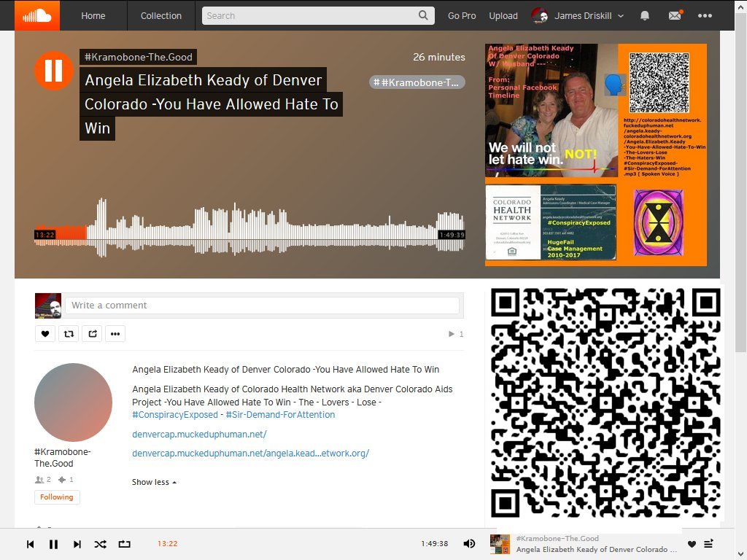Open the Go Pro page

[462, 16]
